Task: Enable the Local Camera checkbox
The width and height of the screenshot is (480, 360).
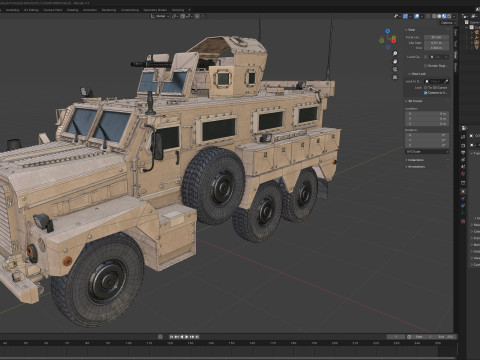Action: 426,57
